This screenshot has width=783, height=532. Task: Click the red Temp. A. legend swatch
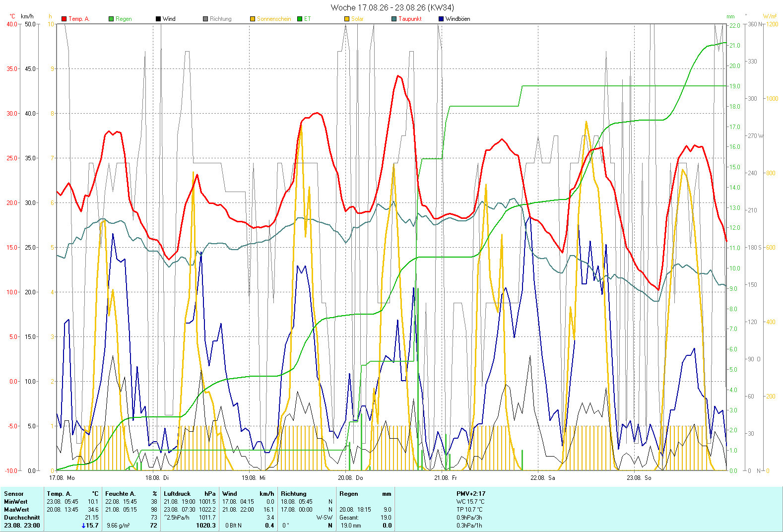[64, 19]
